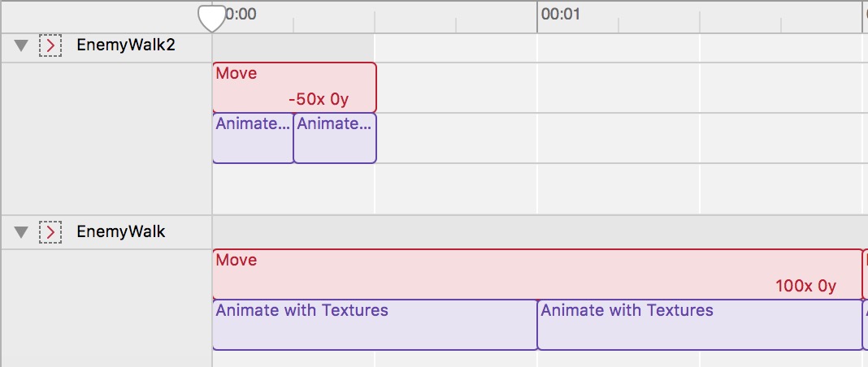This screenshot has width=868, height=367.
Task: Click EnemyWalk gray header bar in timeline
Action: click(x=536, y=233)
